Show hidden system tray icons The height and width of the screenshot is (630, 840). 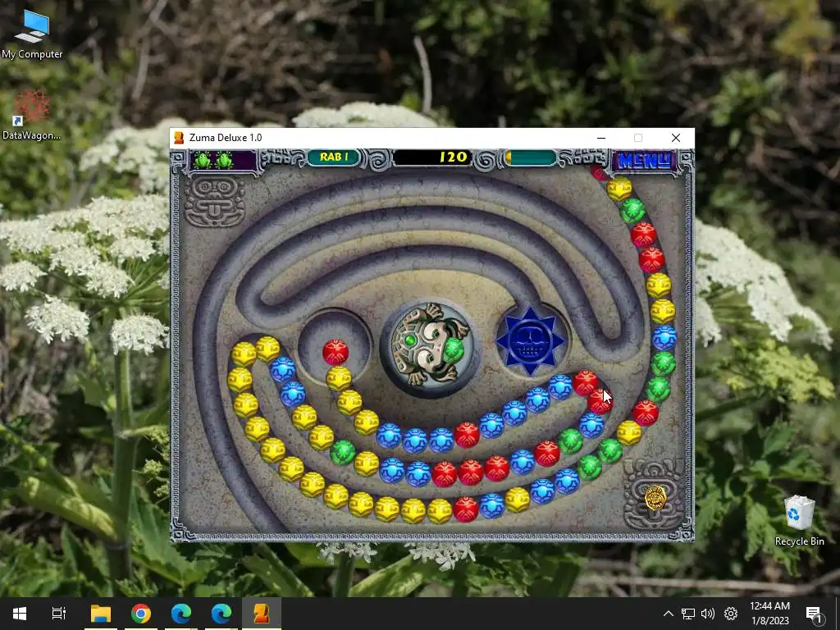tap(668, 614)
